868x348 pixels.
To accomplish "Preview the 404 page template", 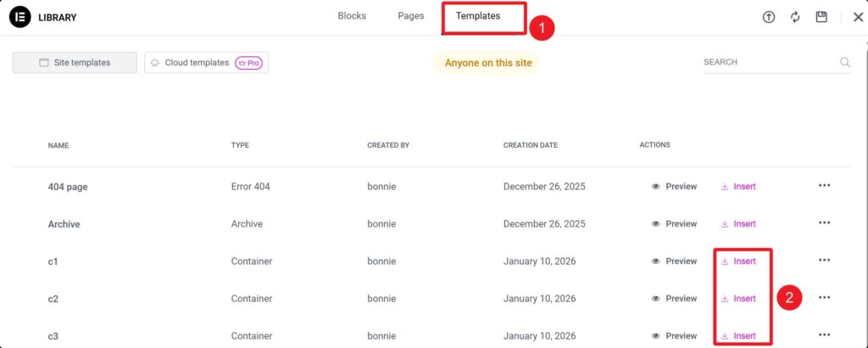I will click(x=675, y=187).
